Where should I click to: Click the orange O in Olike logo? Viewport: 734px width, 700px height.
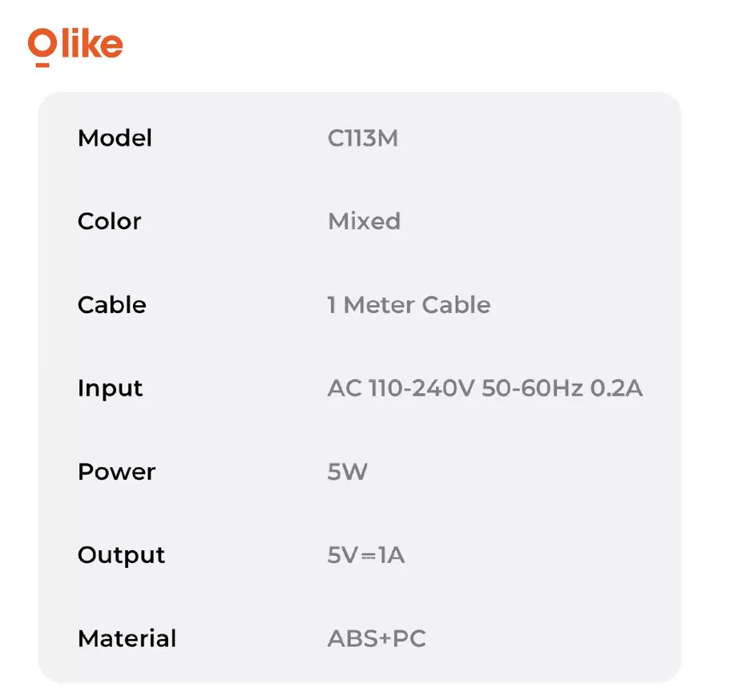tap(42, 47)
